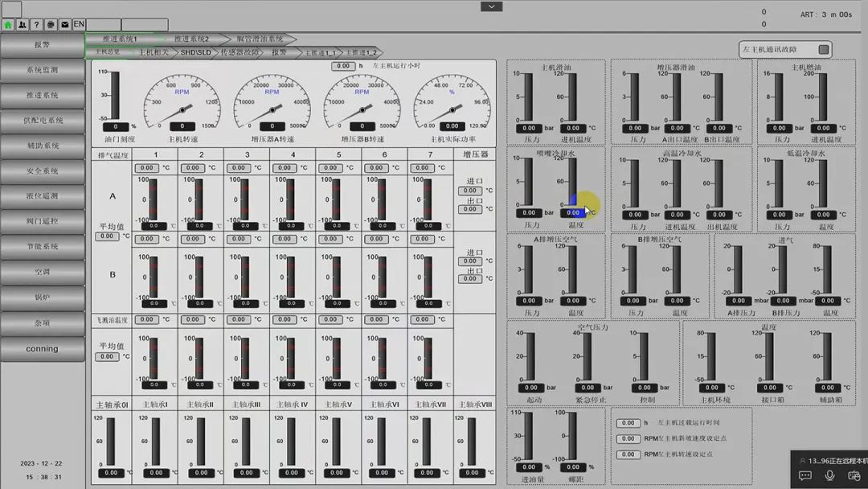Open the 阀门遥控 sidebar button

(43, 221)
